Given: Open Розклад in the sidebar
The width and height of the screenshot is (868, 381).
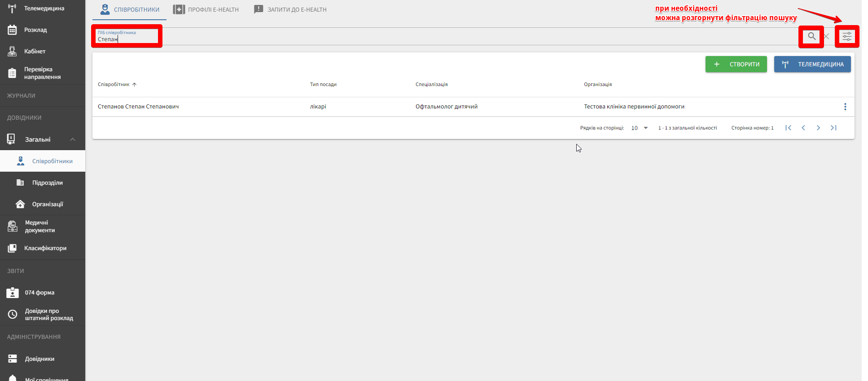Looking at the screenshot, I should (35, 30).
